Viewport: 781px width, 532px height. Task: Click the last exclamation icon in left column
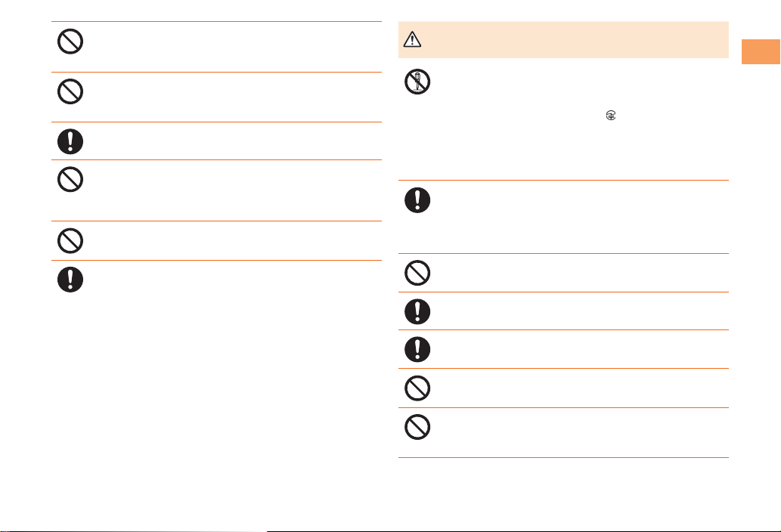[x=70, y=280]
